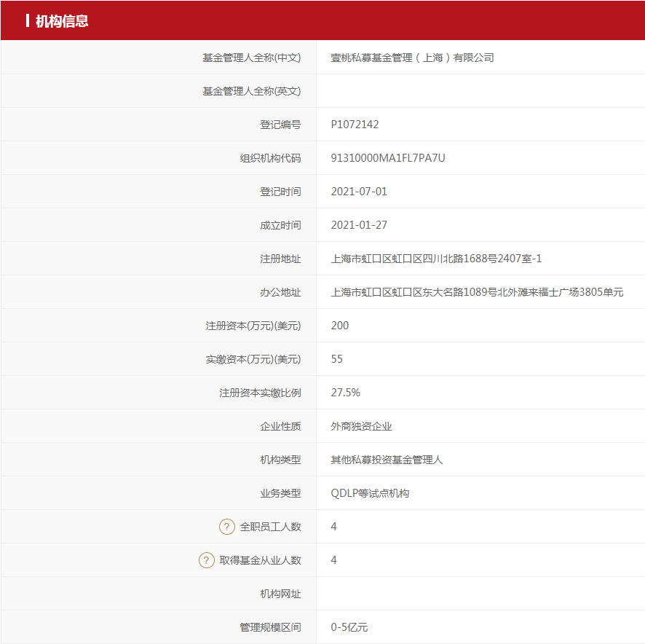Click the 全职员工人数 label text
The height and width of the screenshot is (644, 645).
pos(270,527)
